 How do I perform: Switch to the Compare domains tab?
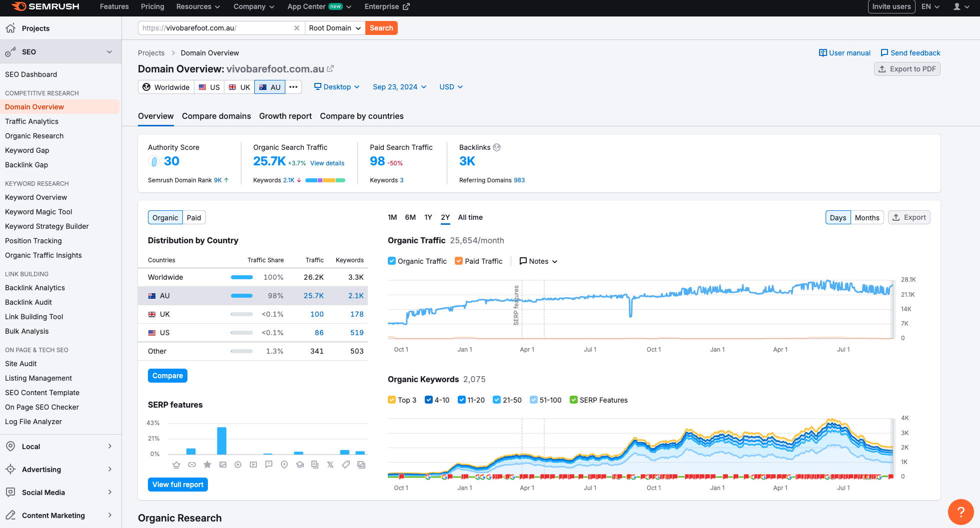tap(216, 116)
